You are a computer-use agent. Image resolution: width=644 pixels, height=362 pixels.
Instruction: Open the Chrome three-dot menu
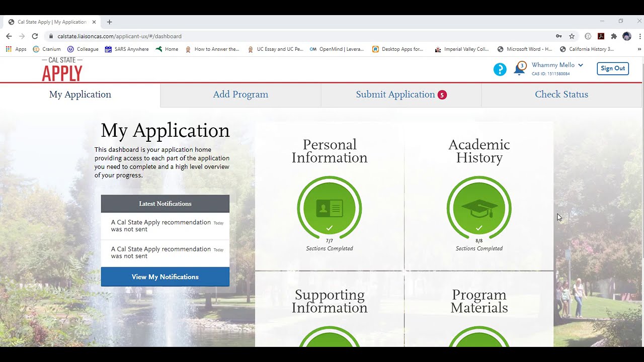tap(639, 36)
